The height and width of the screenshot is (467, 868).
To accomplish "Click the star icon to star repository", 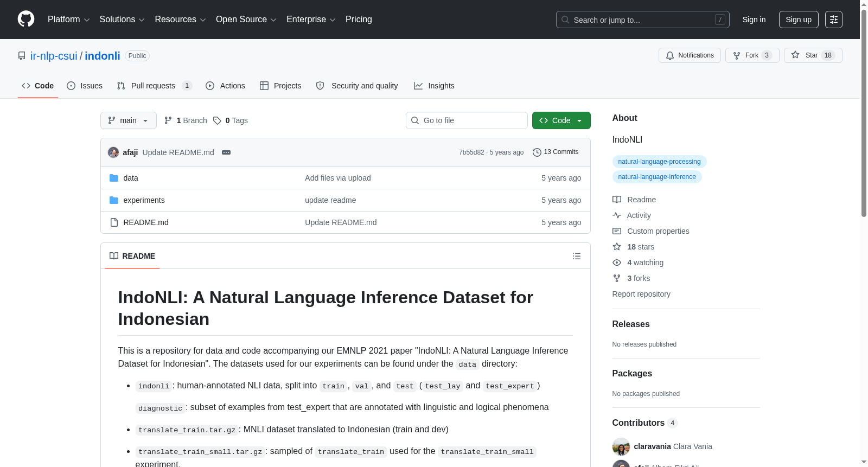I will tap(795, 55).
